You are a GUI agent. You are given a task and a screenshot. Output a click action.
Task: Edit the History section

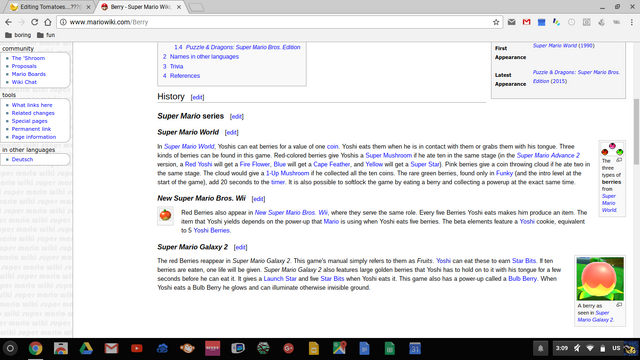coord(197,97)
